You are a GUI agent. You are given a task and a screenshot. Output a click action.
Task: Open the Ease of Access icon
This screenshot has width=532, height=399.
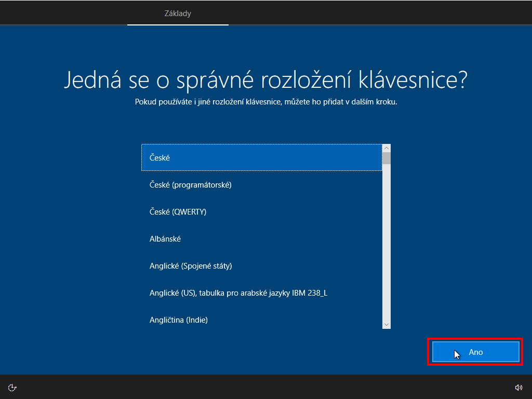pos(12,388)
